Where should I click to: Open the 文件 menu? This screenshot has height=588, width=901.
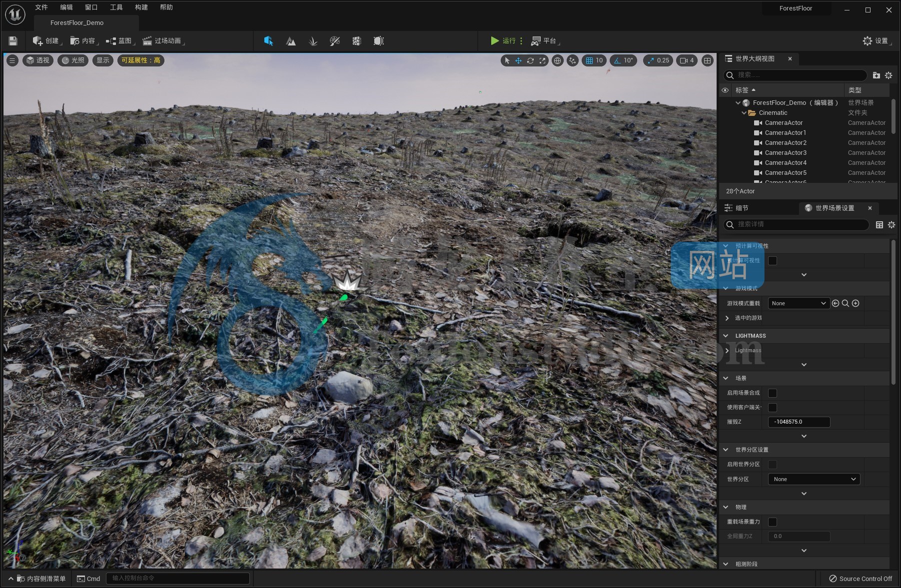[41, 7]
